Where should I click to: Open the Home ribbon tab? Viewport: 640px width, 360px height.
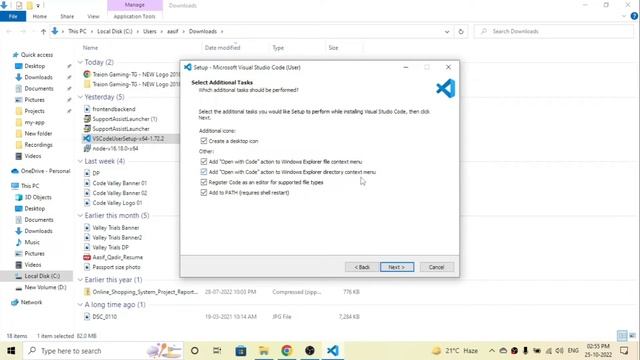click(x=40, y=16)
